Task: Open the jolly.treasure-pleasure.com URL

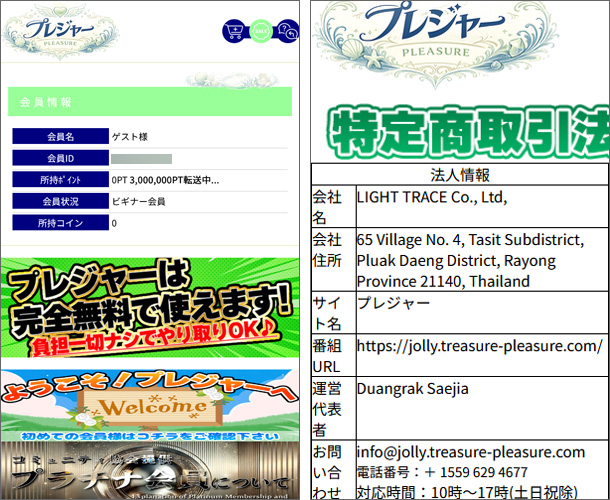Action: pyautogui.click(x=479, y=346)
